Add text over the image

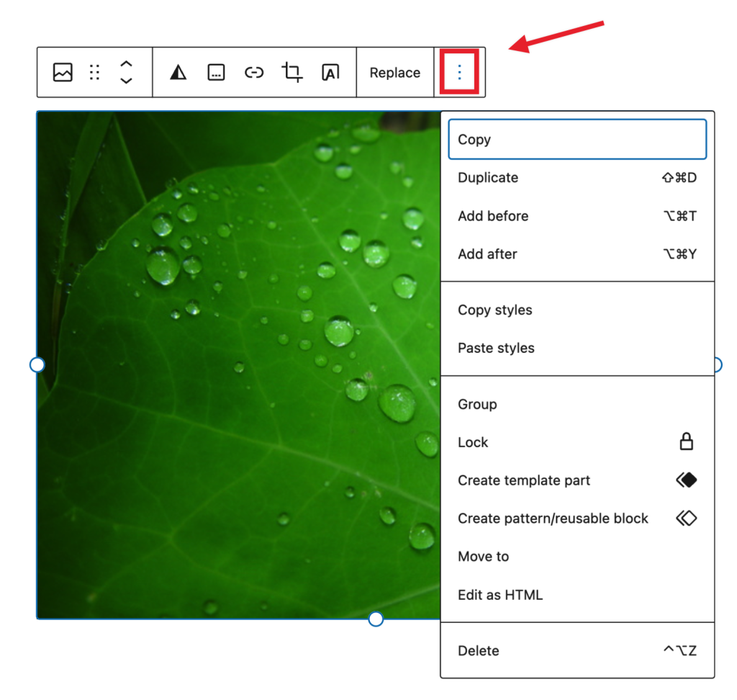point(330,72)
